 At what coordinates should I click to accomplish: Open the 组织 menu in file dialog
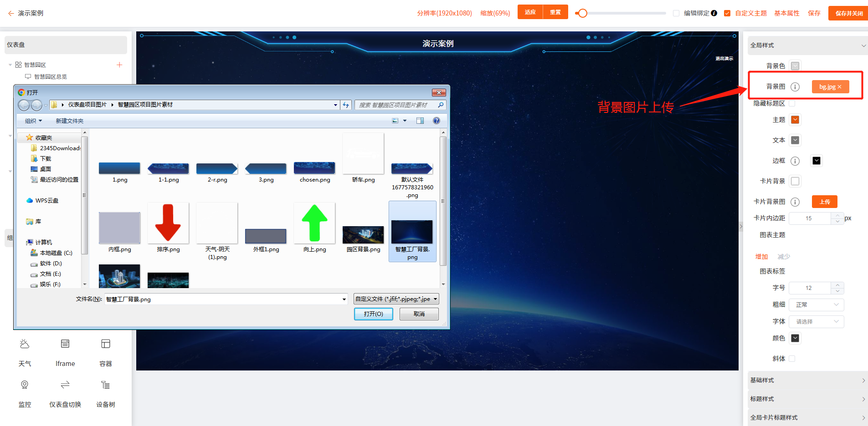click(33, 121)
